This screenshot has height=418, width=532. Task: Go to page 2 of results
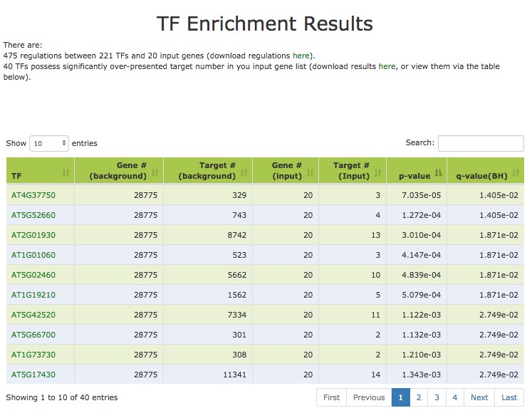[x=419, y=397]
